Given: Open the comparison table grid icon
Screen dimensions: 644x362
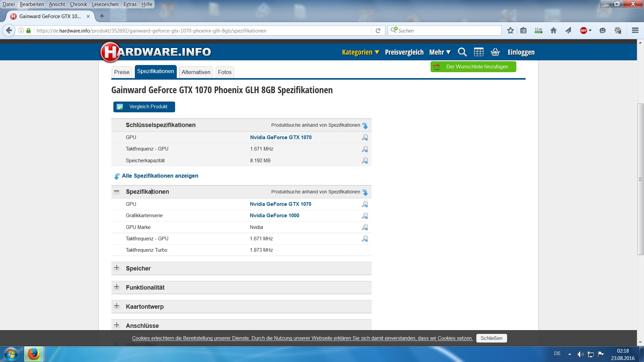Looking at the screenshot, I should point(479,52).
